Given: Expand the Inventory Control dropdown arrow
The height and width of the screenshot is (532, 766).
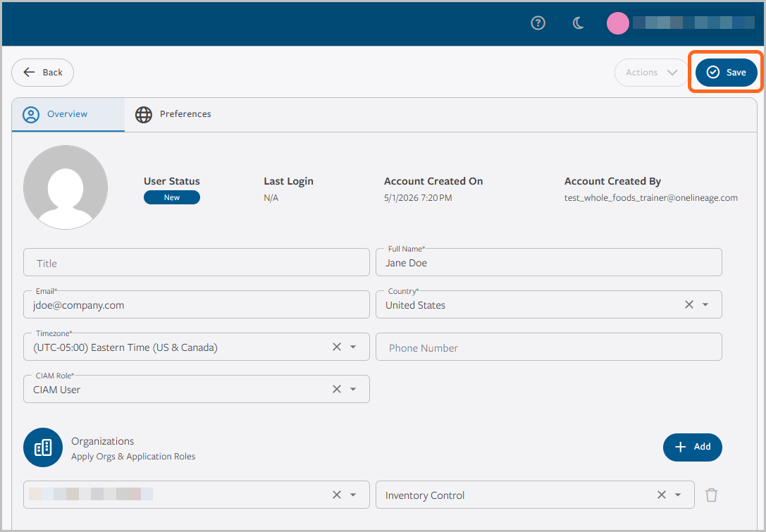Looking at the screenshot, I should pos(678,495).
